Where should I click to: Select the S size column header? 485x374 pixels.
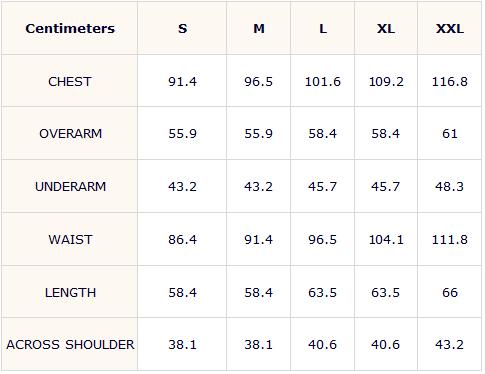(x=182, y=29)
